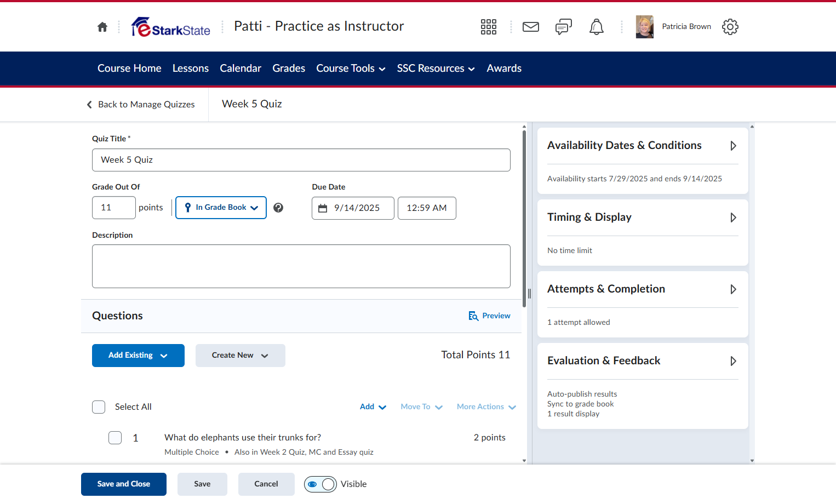Click the Cancel button
836x504 pixels.
pos(266,484)
